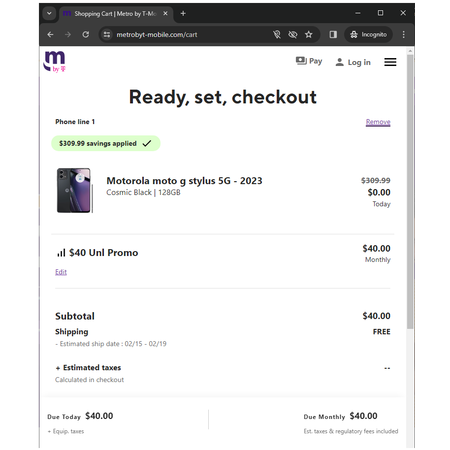Viewport: 450px width, 450px height.
Task: Reload the page
Action: (86, 34)
